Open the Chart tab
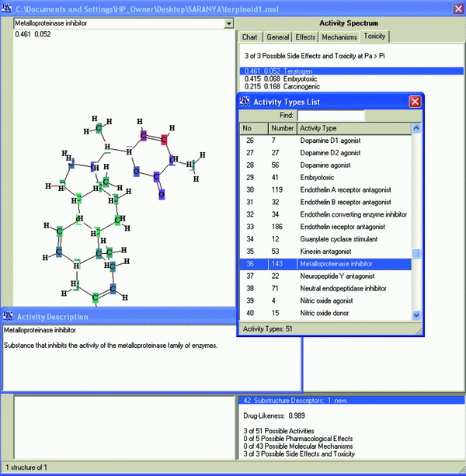This screenshot has height=476, width=466. click(250, 37)
